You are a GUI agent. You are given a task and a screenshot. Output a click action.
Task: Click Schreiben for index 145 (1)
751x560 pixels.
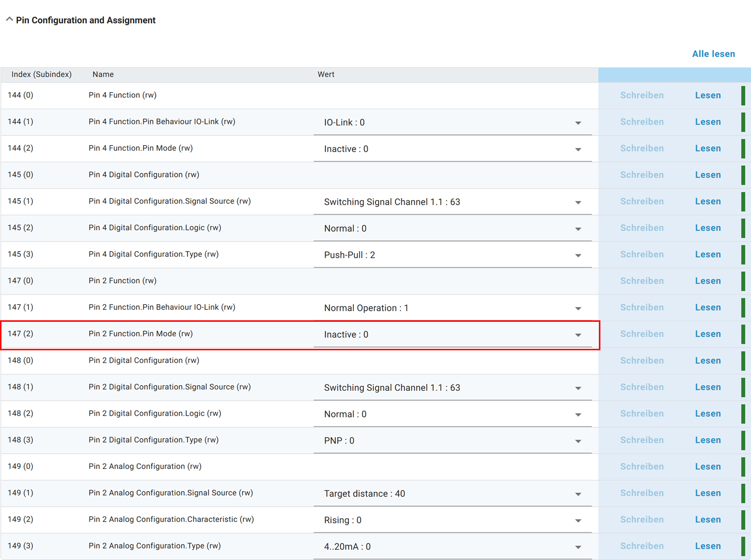tap(641, 202)
